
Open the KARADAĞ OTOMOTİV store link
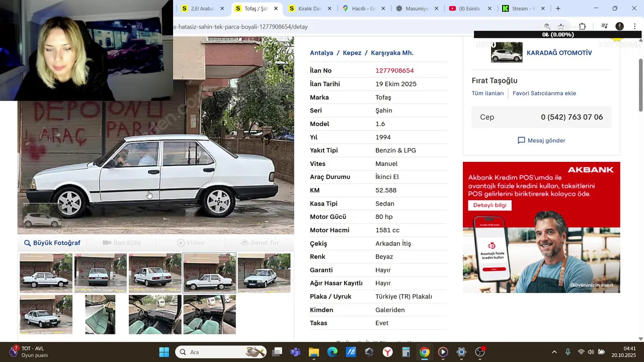coord(559,53)
